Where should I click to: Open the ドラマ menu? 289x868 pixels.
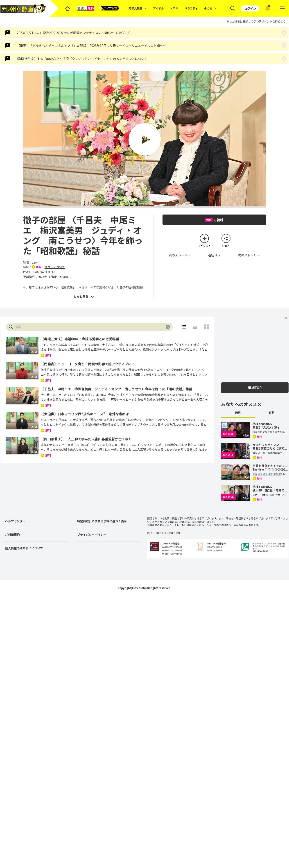coord(174,8)
